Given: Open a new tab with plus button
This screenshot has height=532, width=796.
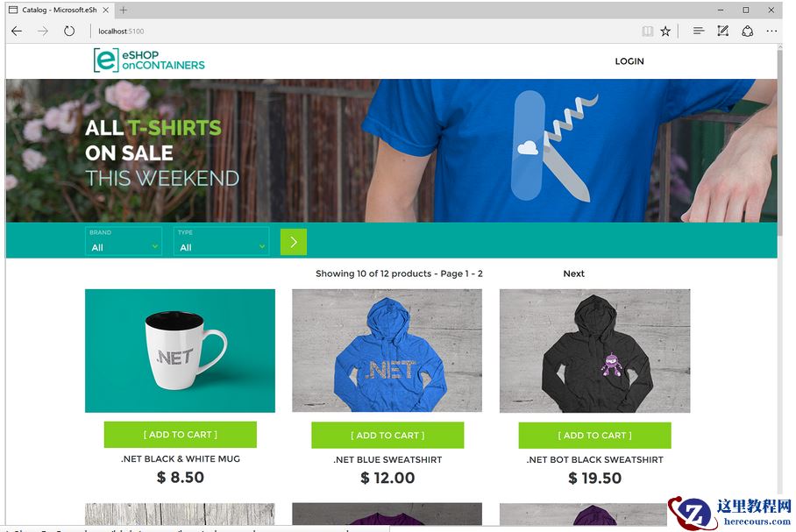Looking at the screenshot, I should pyautogui.click(x=124, y=10).
